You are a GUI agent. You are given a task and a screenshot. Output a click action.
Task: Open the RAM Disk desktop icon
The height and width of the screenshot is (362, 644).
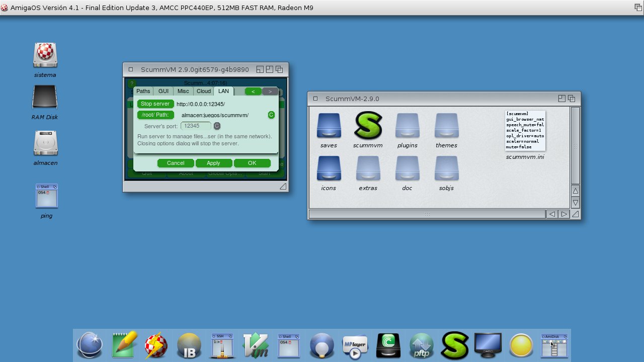click(x=45, y=98)
